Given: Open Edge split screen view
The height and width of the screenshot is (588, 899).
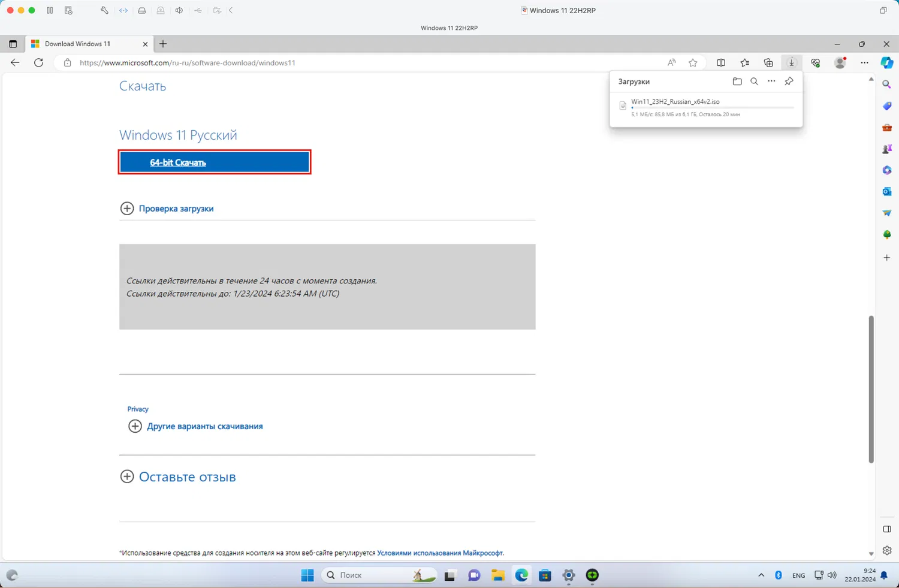Looking at the screenshot, I should [x=721, y=62].
